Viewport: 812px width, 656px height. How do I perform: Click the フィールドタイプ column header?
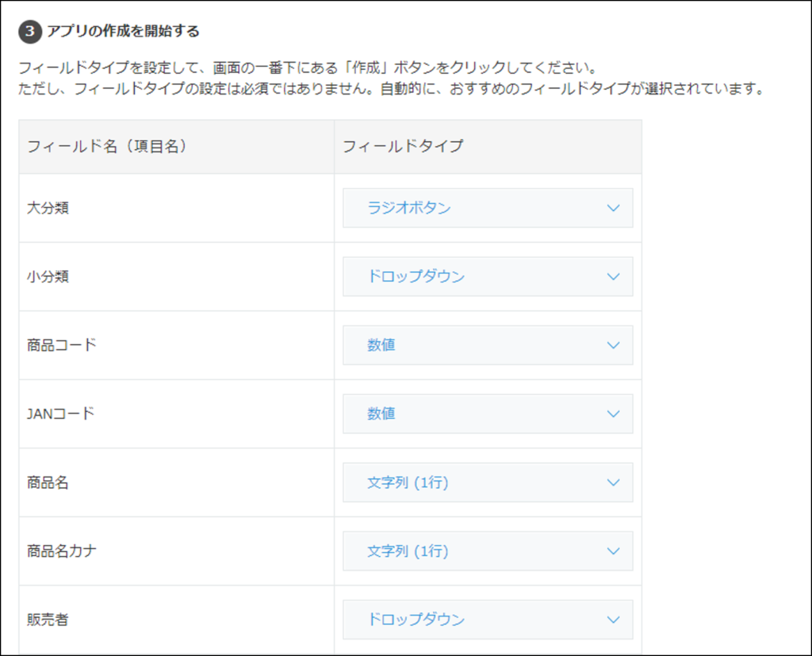pos(488,147)
